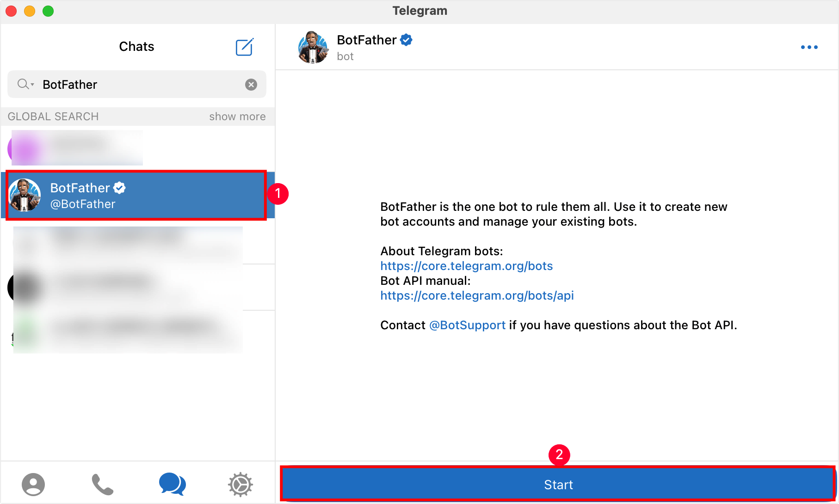The width and height of the screenshot is (839, 504).
Task: Close the Telegram window
Action: pyautogui.click(x=11, y=11)
